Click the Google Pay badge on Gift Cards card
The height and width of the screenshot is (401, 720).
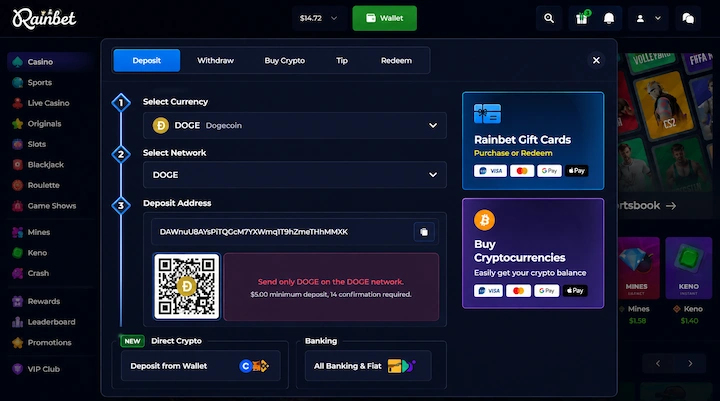pyautogui.click(x=549, y=171)
